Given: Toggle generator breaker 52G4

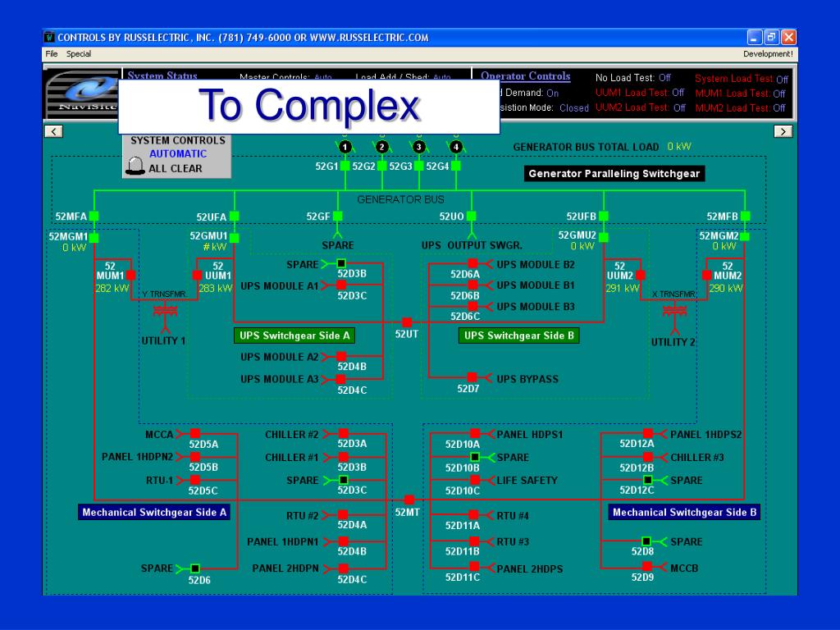Looking at the screenshot, I should click(456, 166).
